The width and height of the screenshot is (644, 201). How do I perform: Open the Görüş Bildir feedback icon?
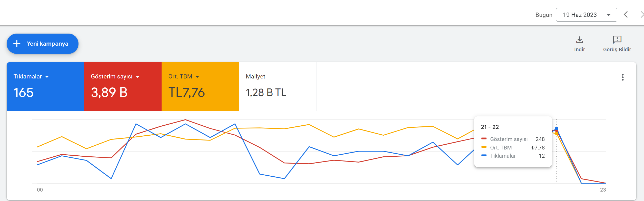[617, 39]
